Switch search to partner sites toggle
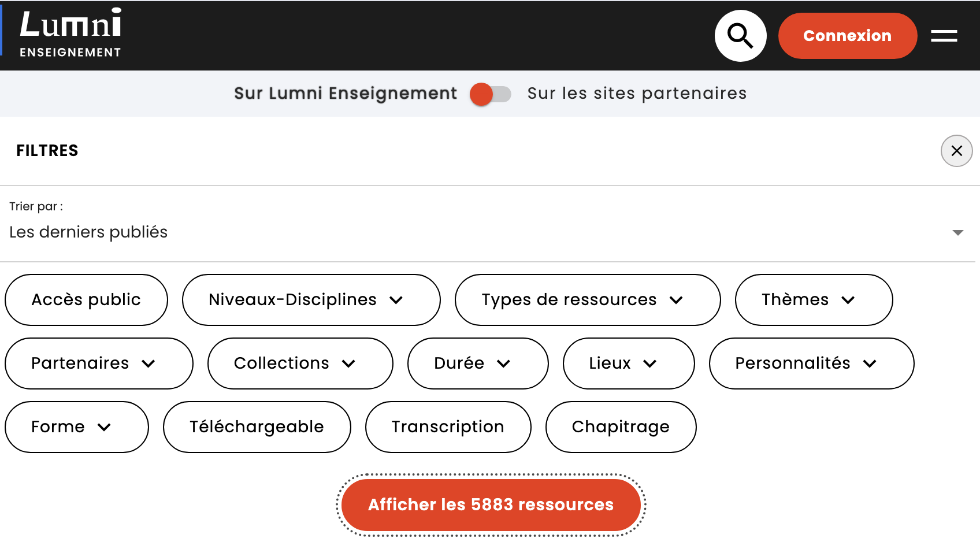 pos(491,94)
